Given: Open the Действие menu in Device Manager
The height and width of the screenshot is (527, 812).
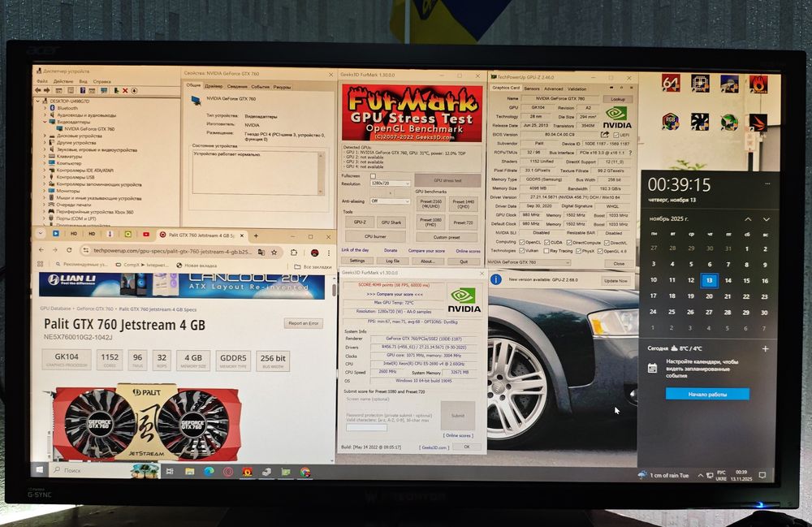Looking at the screenshot, I should point(63,81).
